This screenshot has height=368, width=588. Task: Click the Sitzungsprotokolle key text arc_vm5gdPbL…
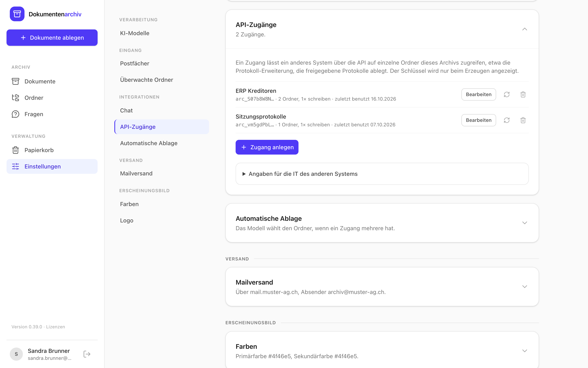255,125
